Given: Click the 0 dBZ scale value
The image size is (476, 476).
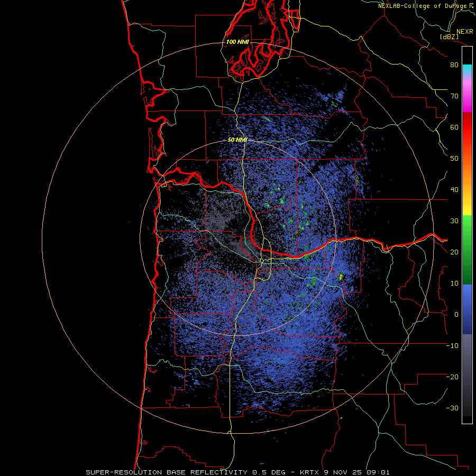Looking at the screenshot, I should 456,315.
